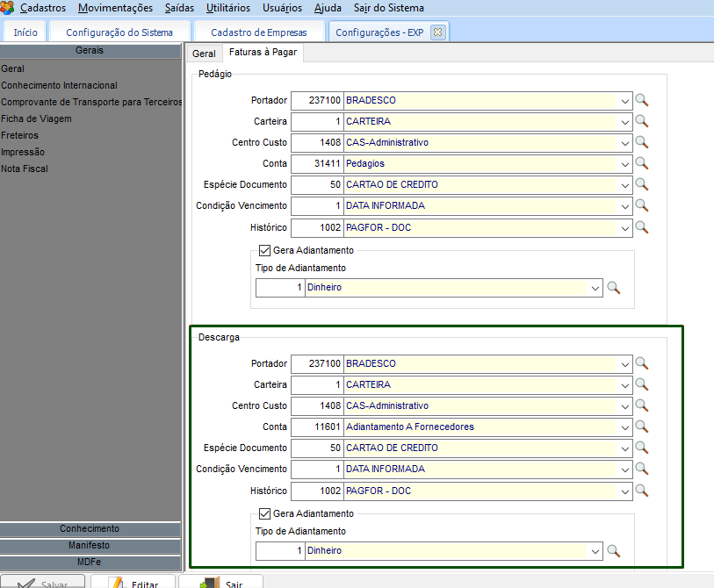Select Nota Fiscal in sidebar
714x588 pixels.
[x=25, y=169]
